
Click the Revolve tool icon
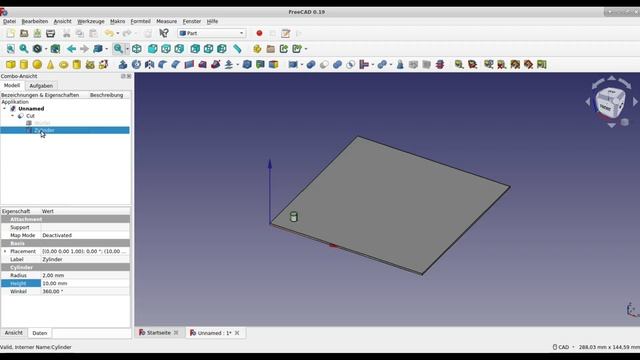(x=136, y=64)
